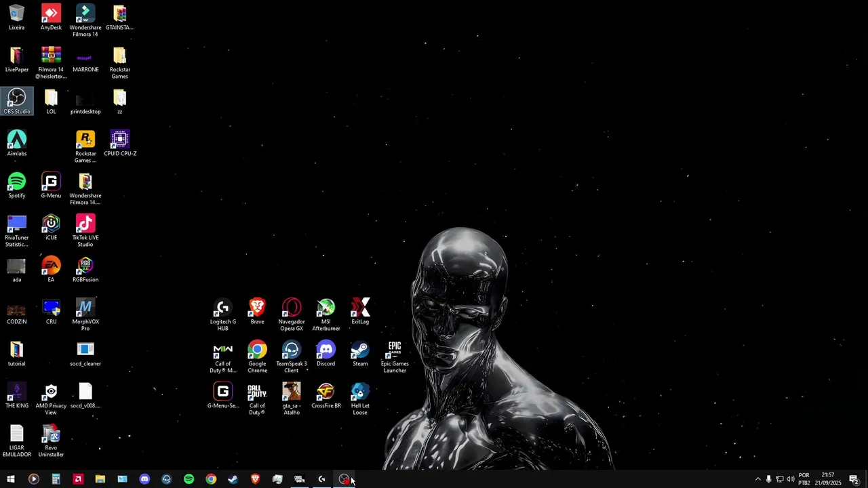Select the RGBFusion desktop shortcut

[x=85, y=270]
